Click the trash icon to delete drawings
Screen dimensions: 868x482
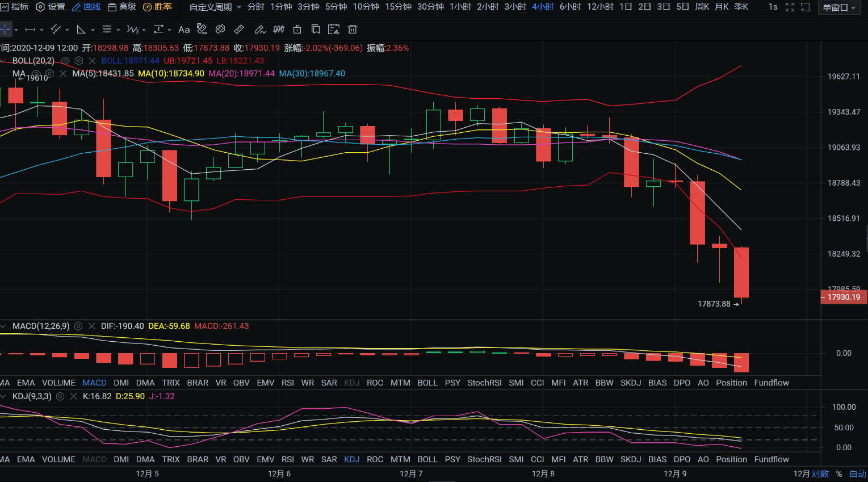pos(353,30)
